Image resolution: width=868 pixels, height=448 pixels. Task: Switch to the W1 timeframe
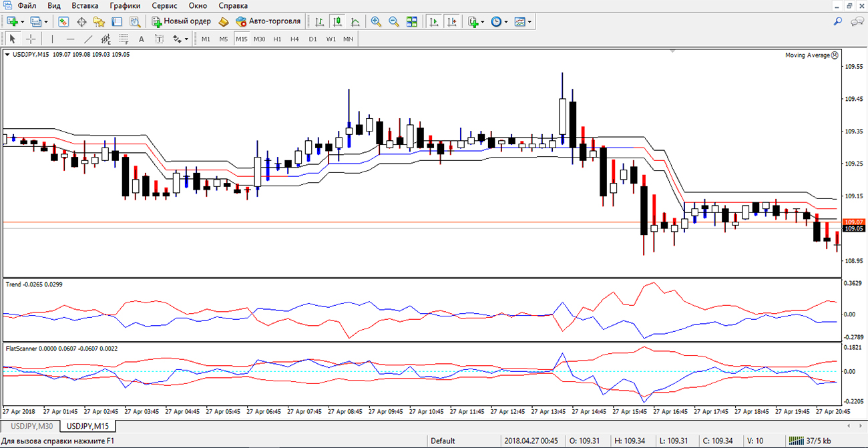(x=331, y=39)
